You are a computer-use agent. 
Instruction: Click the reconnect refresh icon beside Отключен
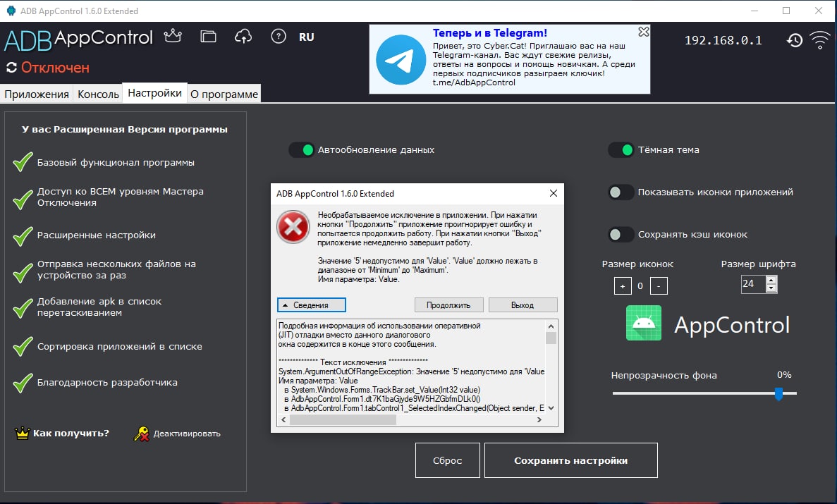pyautogui.click(x=11, y=68)
